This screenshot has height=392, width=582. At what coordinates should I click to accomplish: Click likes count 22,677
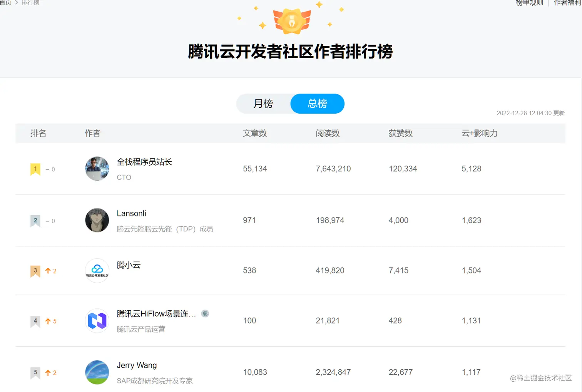401,372
